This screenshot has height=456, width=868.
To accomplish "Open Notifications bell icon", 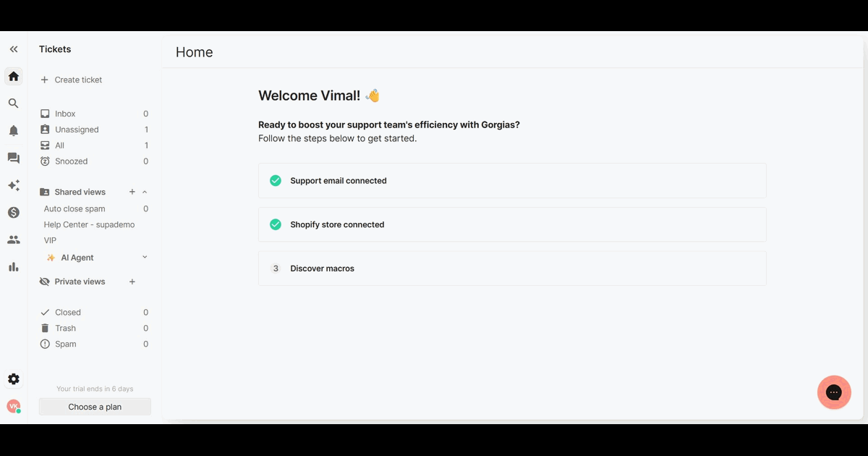I will (x=13, y=131).
